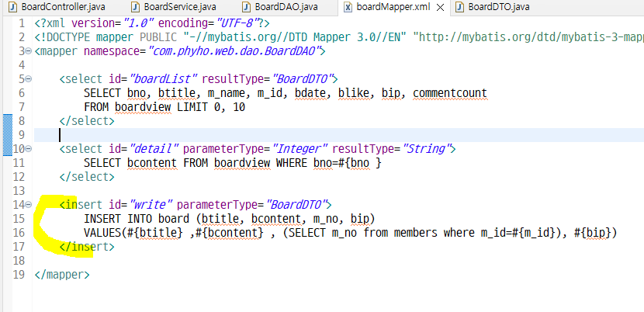Click the closing </mapper> tag on line 19
Viewport: 644px width, 312px height.
[62, 274]
